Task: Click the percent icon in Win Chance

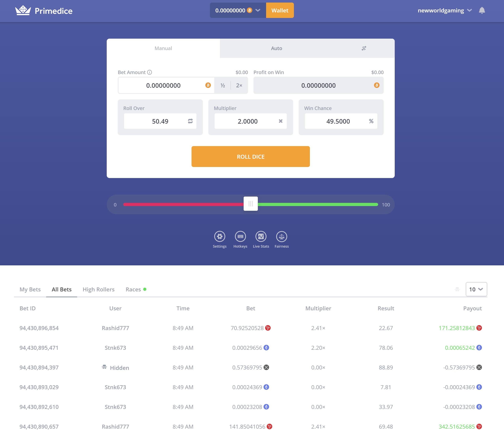Action: click(371, 121)
